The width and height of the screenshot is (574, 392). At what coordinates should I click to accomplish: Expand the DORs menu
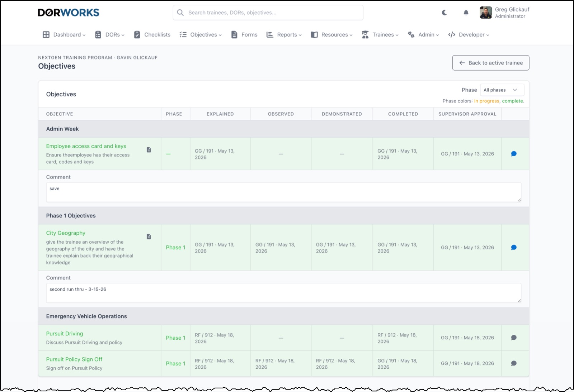tap(110, 35)
